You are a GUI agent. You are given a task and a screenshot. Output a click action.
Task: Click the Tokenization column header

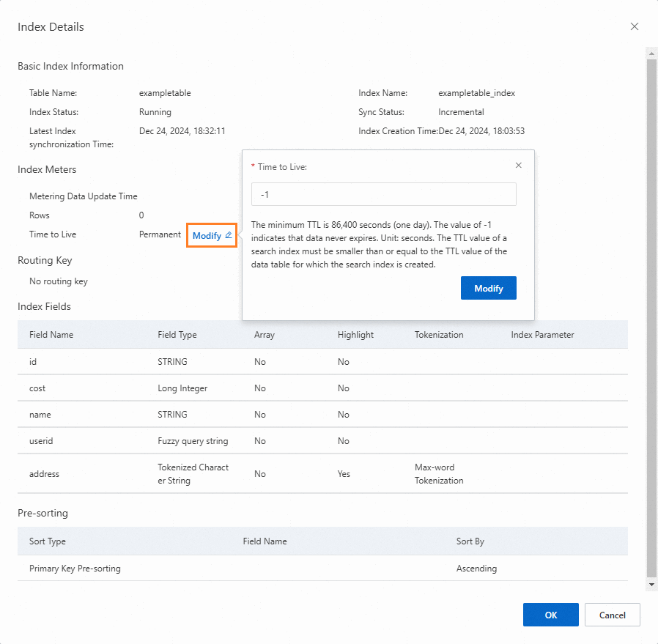439,335
